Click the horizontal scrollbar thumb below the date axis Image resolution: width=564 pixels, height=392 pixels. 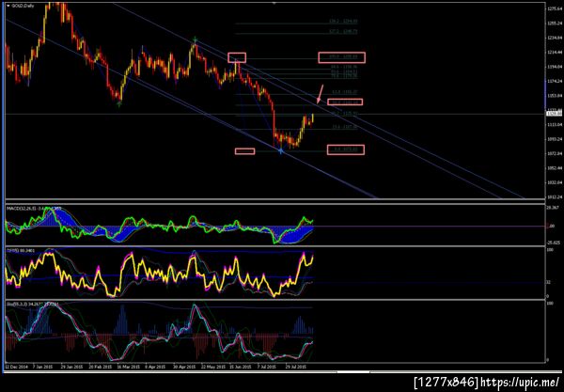[353, 372]
